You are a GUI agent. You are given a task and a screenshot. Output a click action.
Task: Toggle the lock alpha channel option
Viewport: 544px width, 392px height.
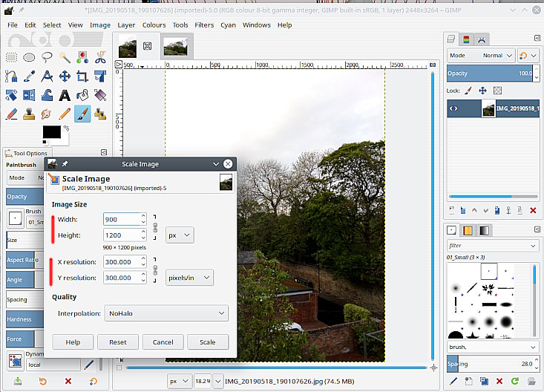coord(497,91)
